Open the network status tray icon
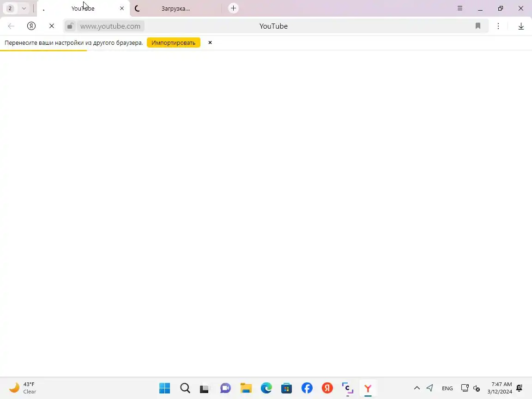532x399 pixels. click(x=465, y=388)
